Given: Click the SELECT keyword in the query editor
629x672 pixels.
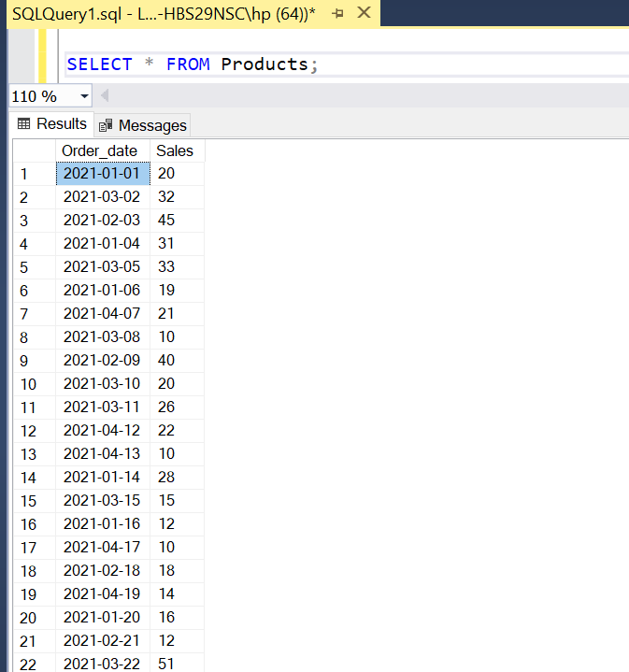Looking at the screenshot, I should pos(99,64).
